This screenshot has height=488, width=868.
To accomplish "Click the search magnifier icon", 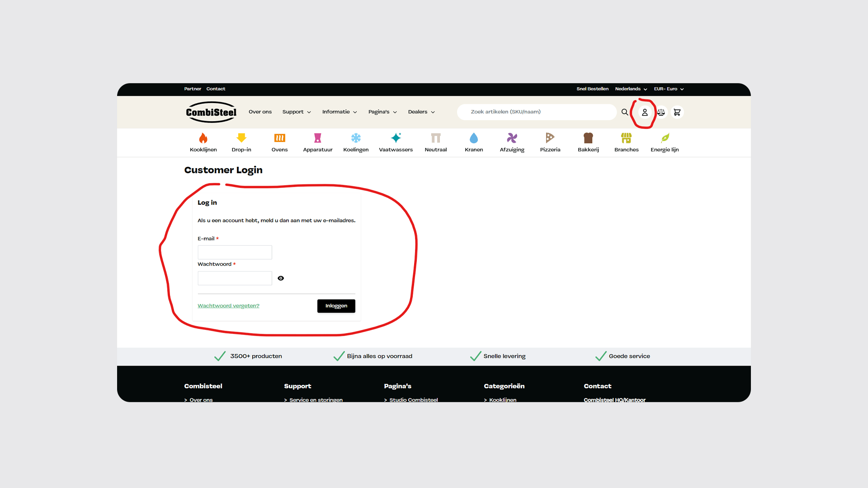I will (x=624, y=112).
